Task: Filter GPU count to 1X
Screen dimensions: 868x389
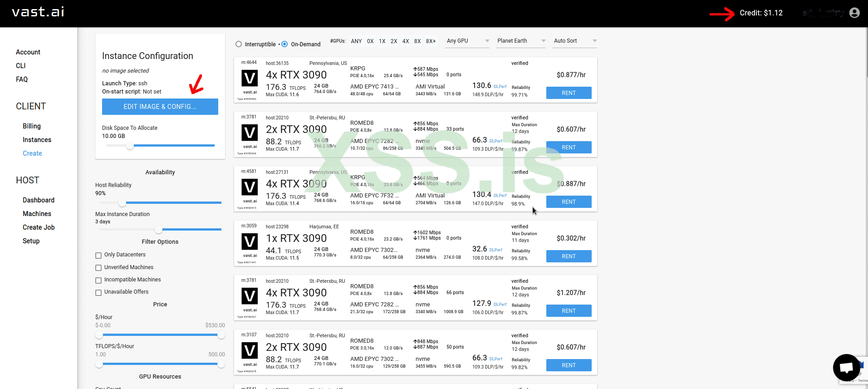Action: click(x=382, y=41)
